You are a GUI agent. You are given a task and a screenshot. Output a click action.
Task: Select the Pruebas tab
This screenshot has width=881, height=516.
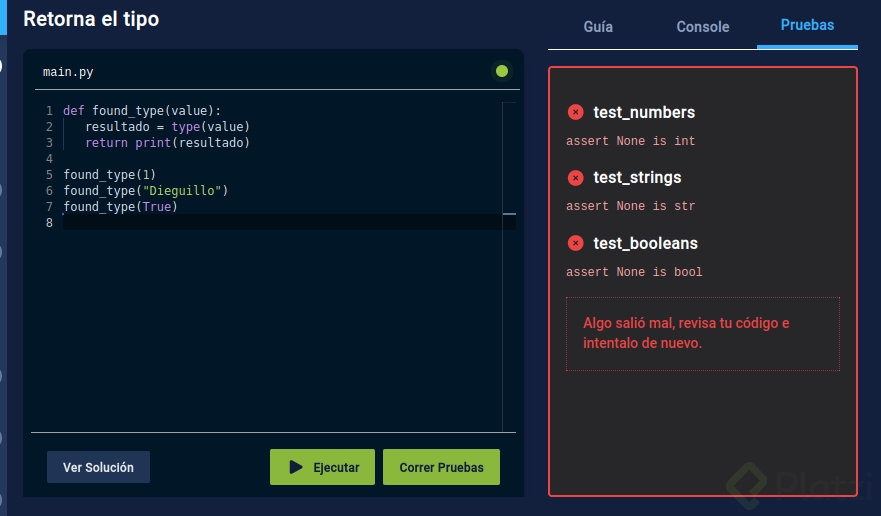(x=807, y=25)
